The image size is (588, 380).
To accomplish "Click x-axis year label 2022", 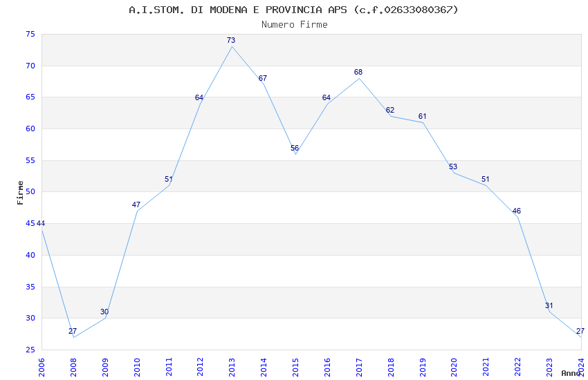I will click(518, 367).
